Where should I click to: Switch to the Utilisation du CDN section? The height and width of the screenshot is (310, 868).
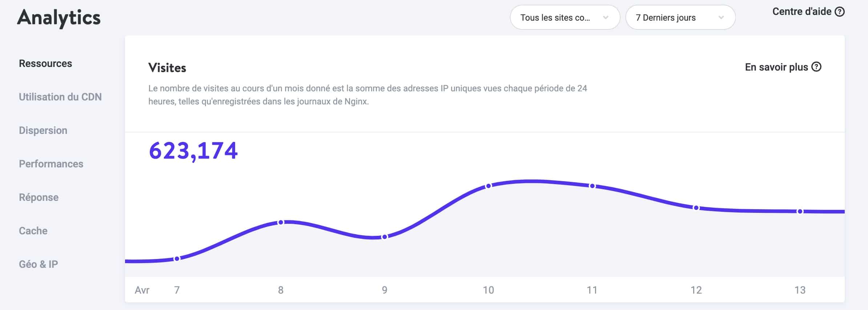click(60, 97)
